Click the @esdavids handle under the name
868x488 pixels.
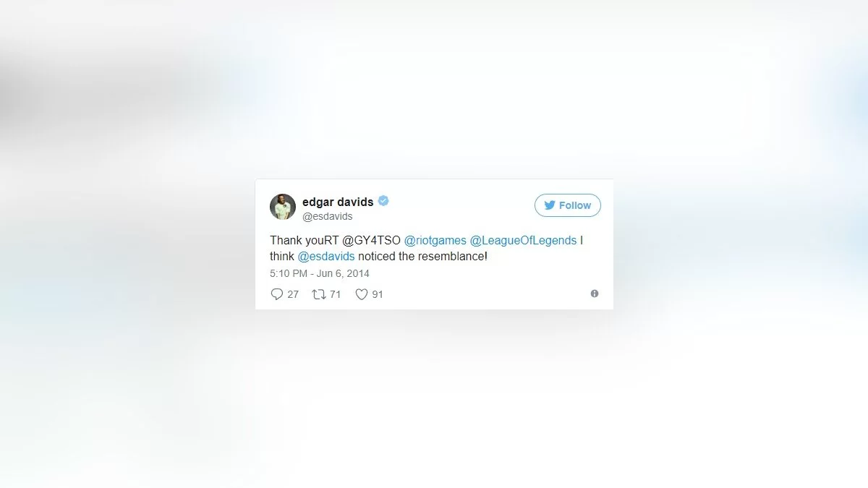pos(328,216)
